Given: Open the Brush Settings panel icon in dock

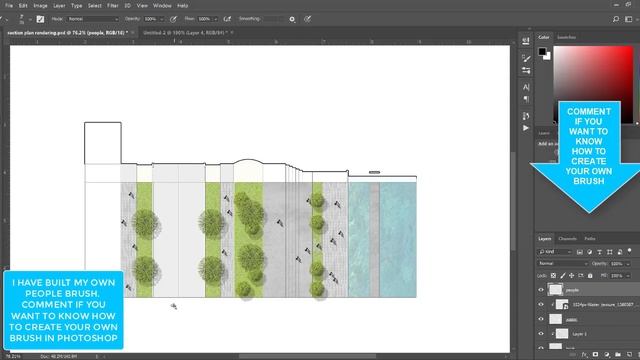Looking at the screenshot, I should [526, 71].
